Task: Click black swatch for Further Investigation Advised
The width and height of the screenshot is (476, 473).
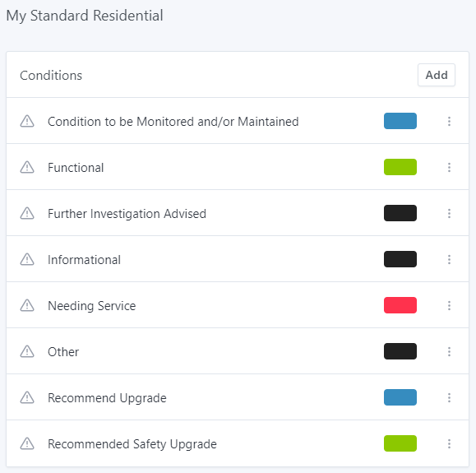Action: click(x=400, y=213)
